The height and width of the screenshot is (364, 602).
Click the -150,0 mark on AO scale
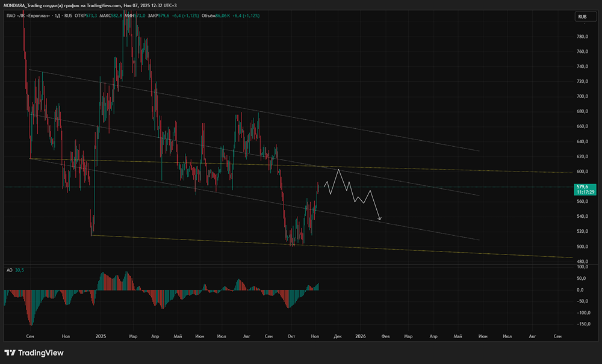(x=582, y=324)
